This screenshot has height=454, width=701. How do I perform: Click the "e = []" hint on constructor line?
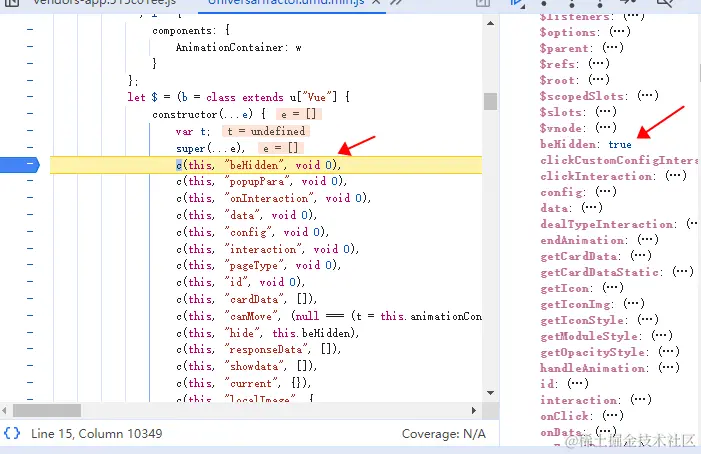[x=298, y=114]
